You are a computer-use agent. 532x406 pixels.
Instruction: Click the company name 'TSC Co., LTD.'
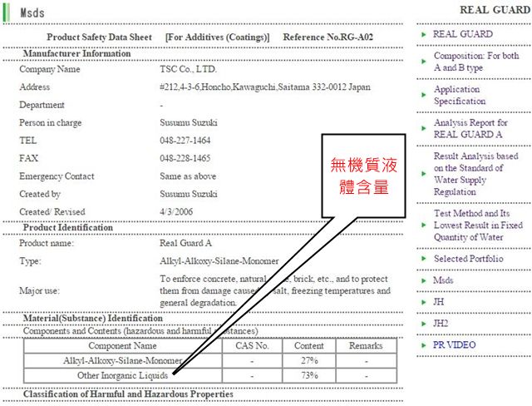tap(189, 69)
